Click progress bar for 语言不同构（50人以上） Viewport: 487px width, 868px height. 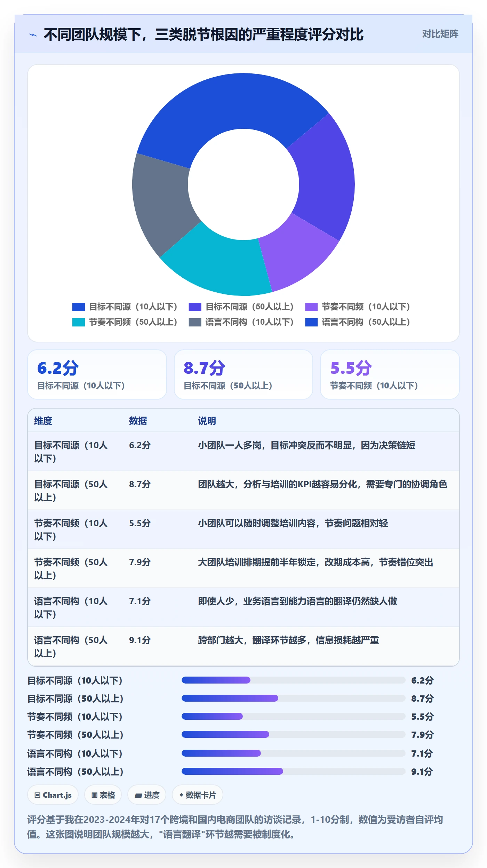tap(293, 771)
